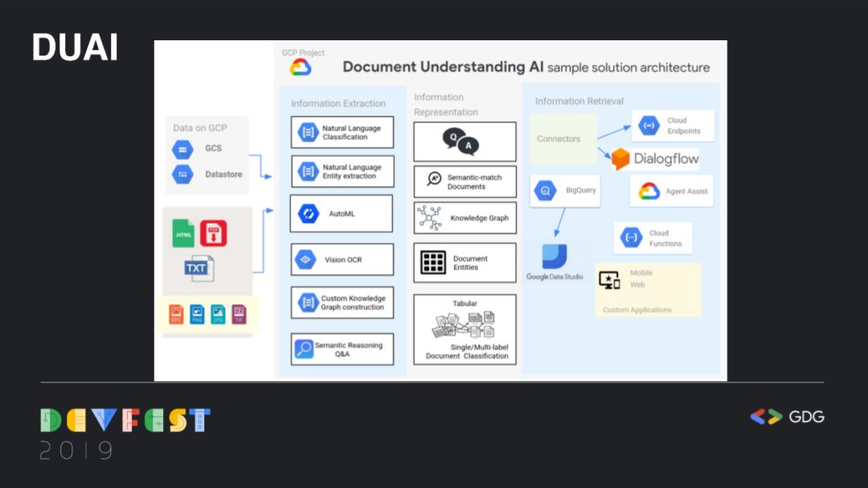Click the Information Extraction heading
Viewport: 868px width, 488px height.
point(338,104)
